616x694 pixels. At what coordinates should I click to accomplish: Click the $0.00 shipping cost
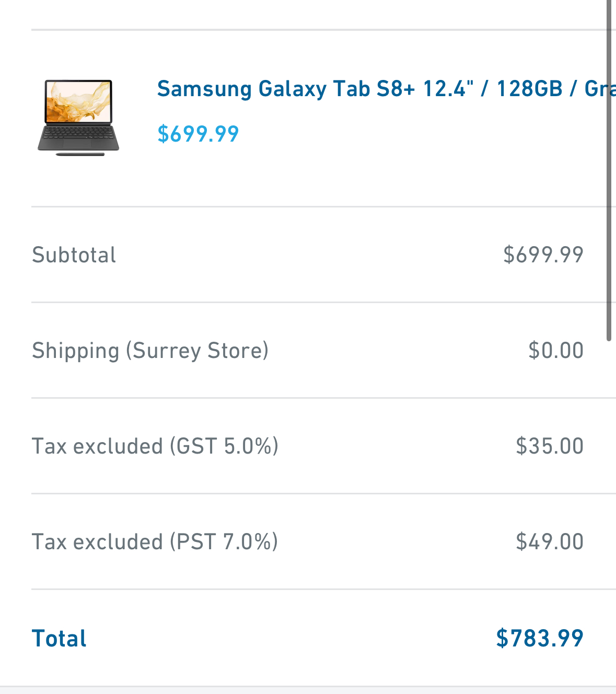[x=556, y=351]
